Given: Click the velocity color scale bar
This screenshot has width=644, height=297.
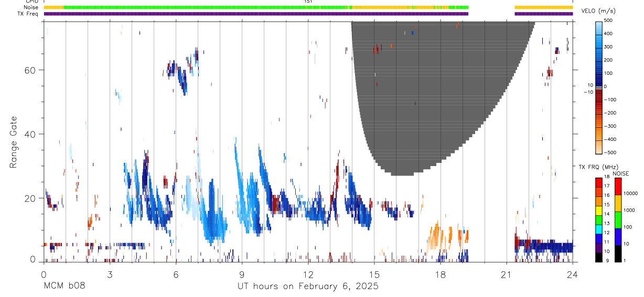Looking at the screenshot, I should tap(599, 86).
